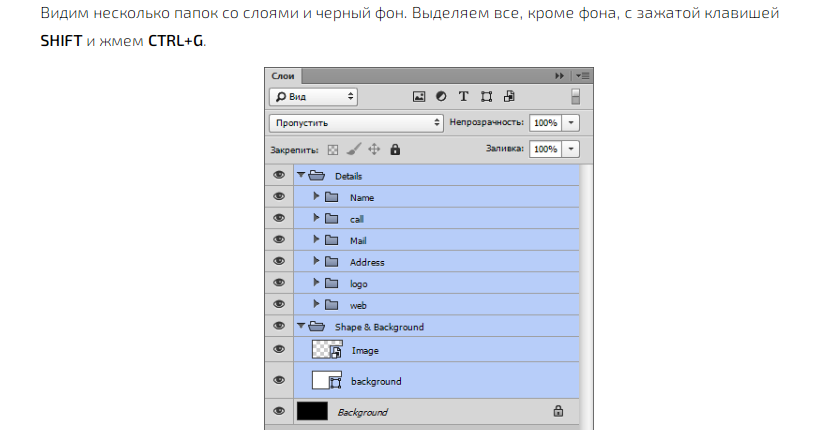Open the Layers panel flyout menu
The image size is (830, 430).
point(583,76)
